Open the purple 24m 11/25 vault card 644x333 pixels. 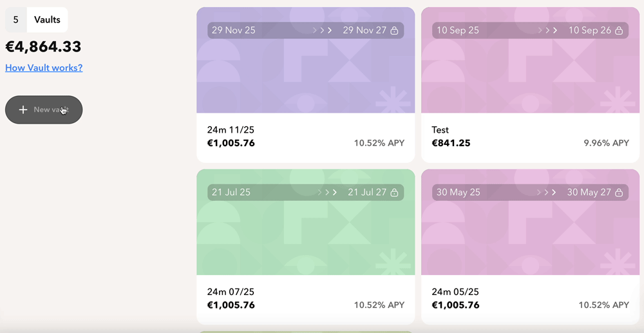point(305,85)
